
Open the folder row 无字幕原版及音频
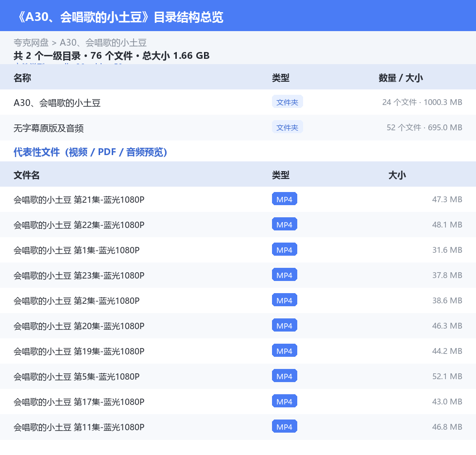click(x=238, y=127)
